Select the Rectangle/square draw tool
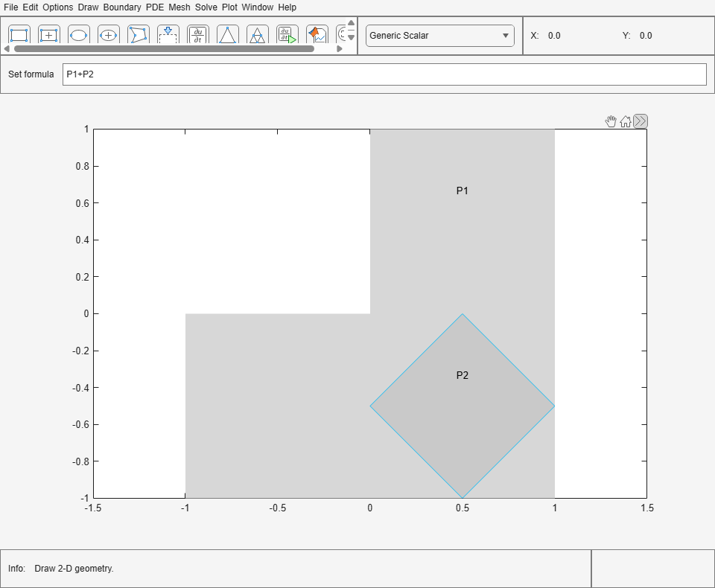 [x=19, y=34]
